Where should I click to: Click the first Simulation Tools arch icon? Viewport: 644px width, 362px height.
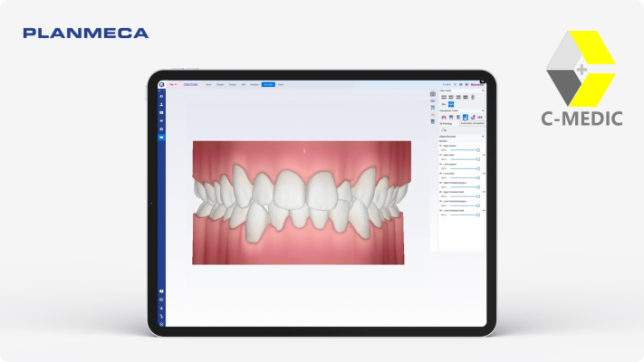(x=444, y=118)
